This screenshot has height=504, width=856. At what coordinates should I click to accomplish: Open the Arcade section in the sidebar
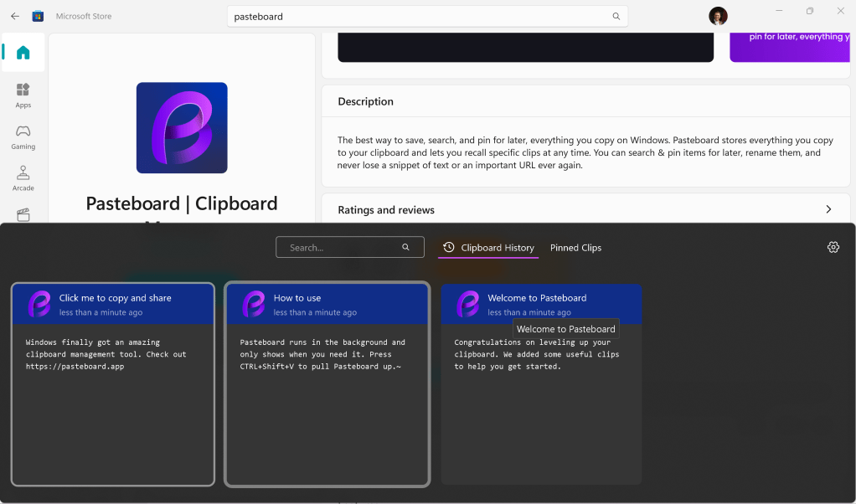23,178
